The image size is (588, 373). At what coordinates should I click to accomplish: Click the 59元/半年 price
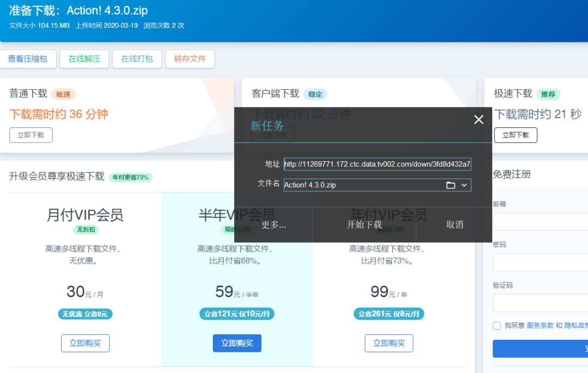point(237,292)
